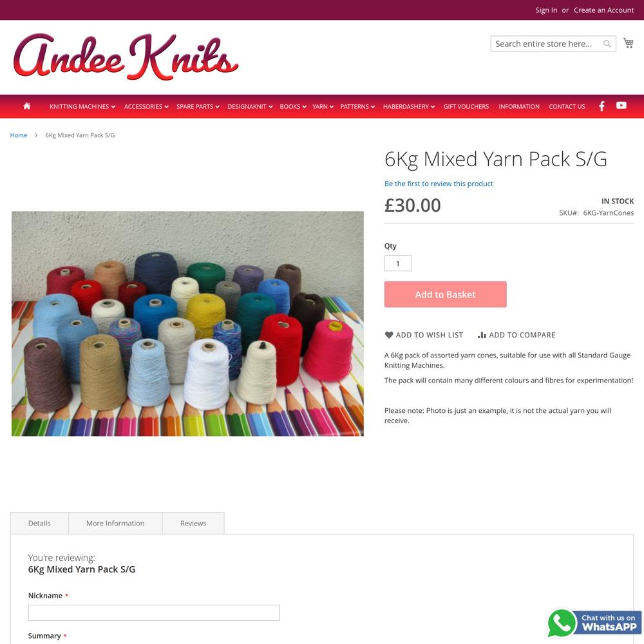Click Be the first to review link
Image resolution: width=644 pixels, height=644 pixels.
439,184
